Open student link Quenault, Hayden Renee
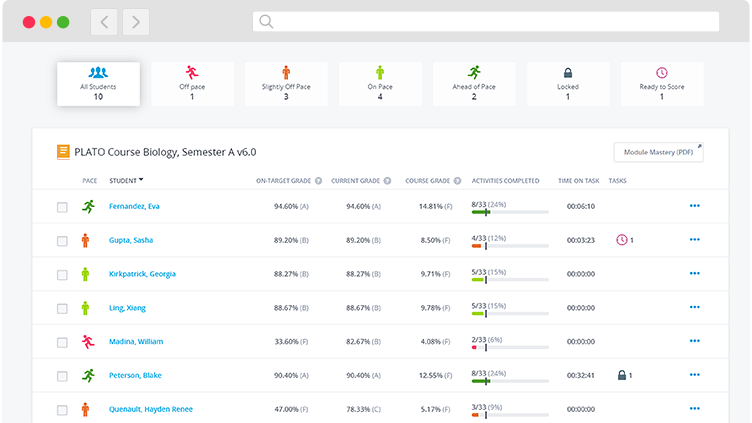The height and width of the screenshot is (423, 752). [x=151, y=409]
